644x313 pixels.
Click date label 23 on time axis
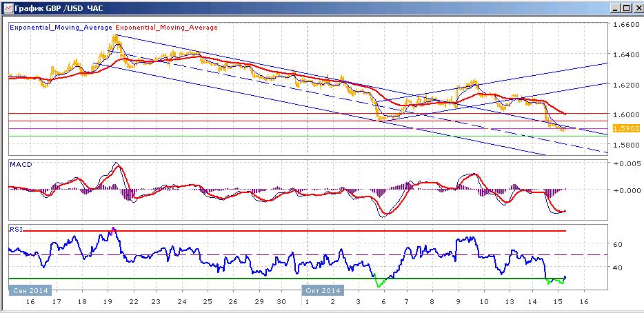[156, 302]
